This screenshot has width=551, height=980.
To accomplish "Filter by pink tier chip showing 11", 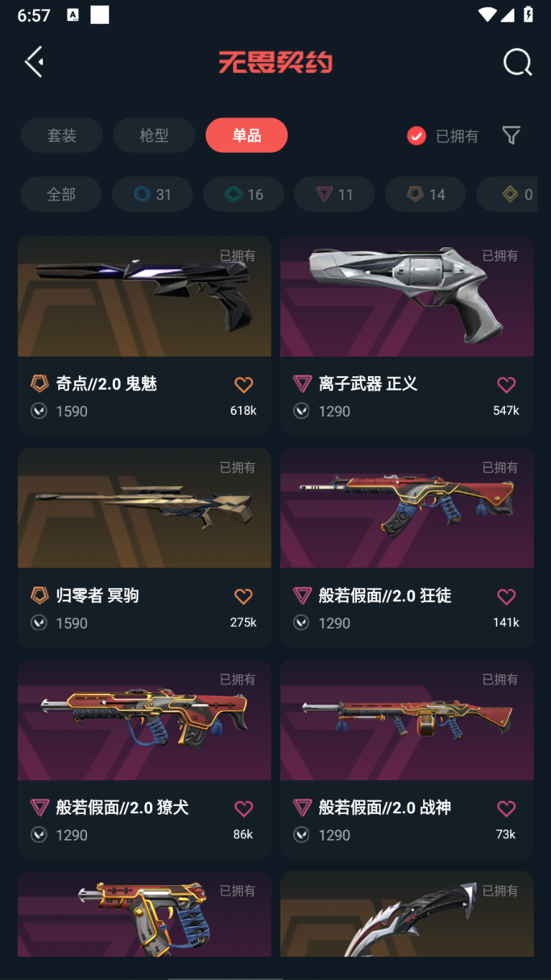I will 334,194.
